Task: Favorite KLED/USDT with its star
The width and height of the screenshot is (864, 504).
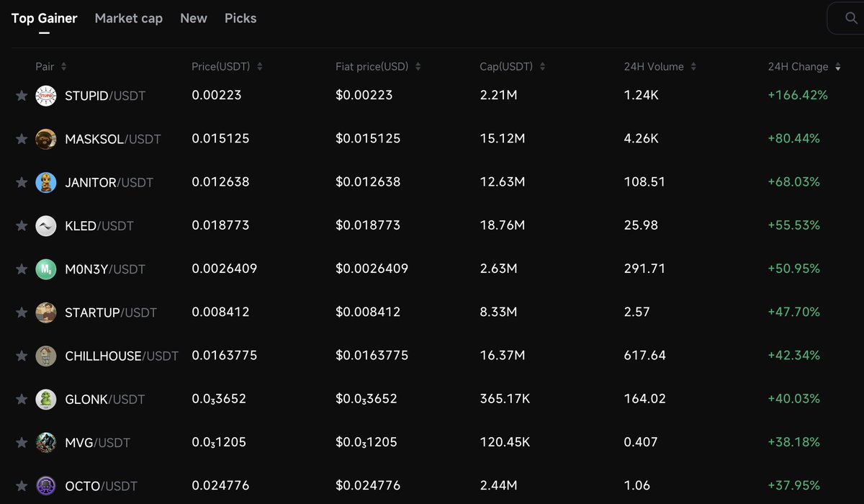Action: coord(22,225)
